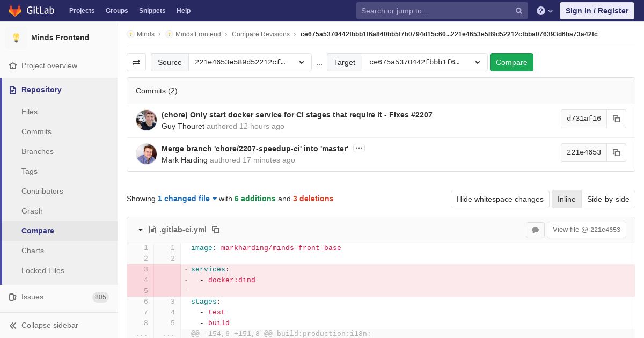The width and height of the screenshot is (644, 338).
Task: Copy commit SHA d731af16
Action: [x=616, y=119]
